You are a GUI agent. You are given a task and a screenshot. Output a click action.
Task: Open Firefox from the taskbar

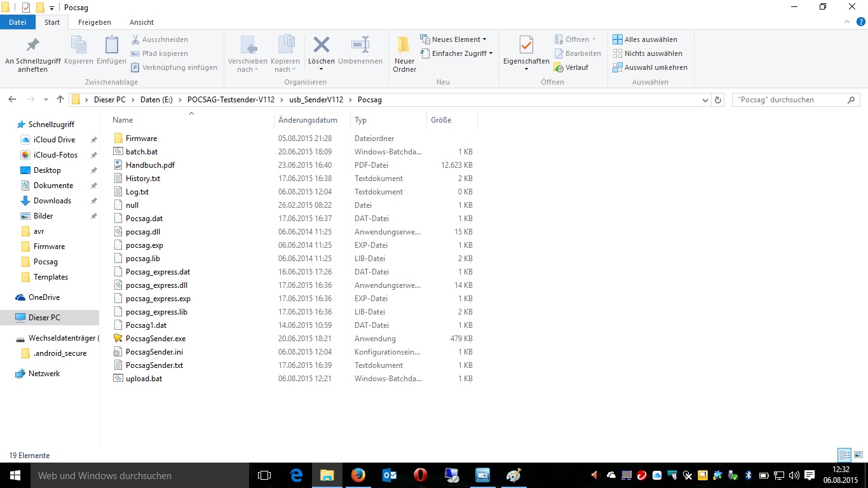click(x=358, y=475)
